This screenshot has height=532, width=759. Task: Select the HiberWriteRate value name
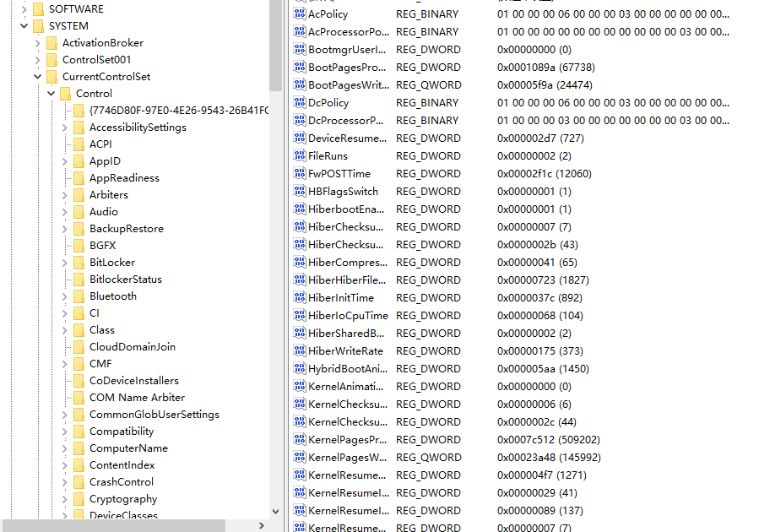345,351
